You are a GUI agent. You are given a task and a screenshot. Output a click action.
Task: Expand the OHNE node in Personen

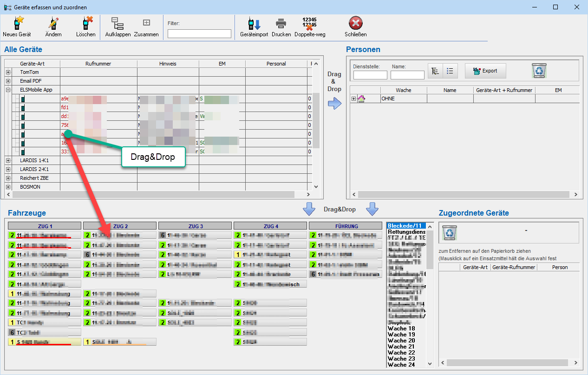(353, 99)
